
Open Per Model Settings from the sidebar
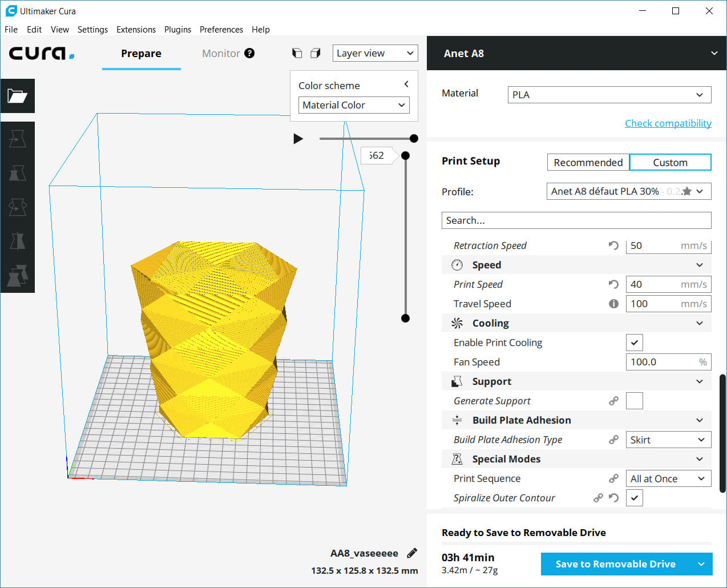click(x=18, y=274)
